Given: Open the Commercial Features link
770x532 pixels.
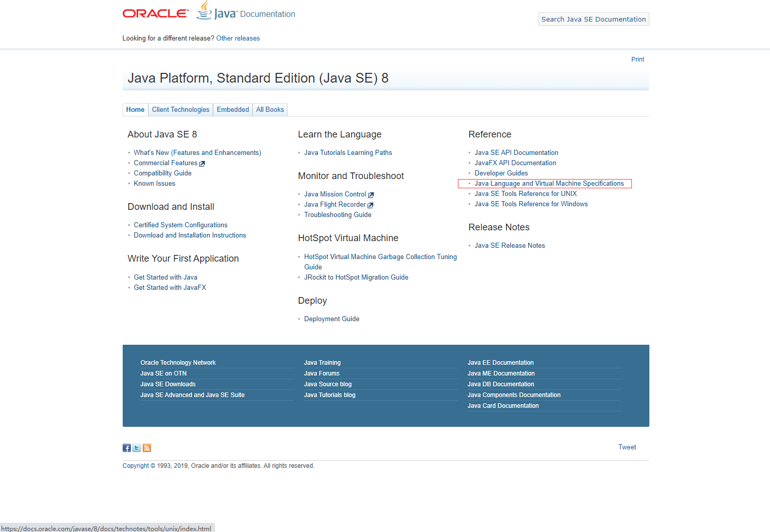Looking at the screenshot, I should click(166, 163).
